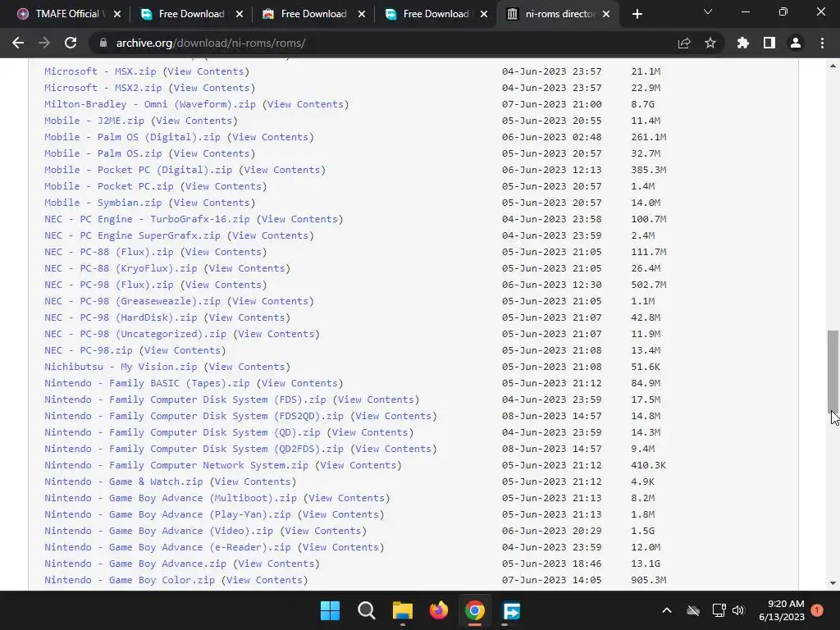Download Mobile - J2ME.zip

94,121
